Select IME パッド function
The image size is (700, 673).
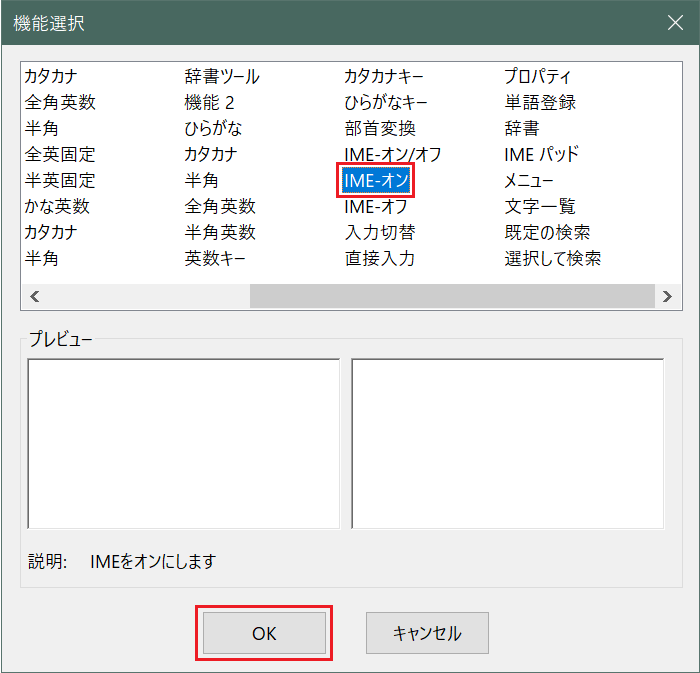coord(542,154)
